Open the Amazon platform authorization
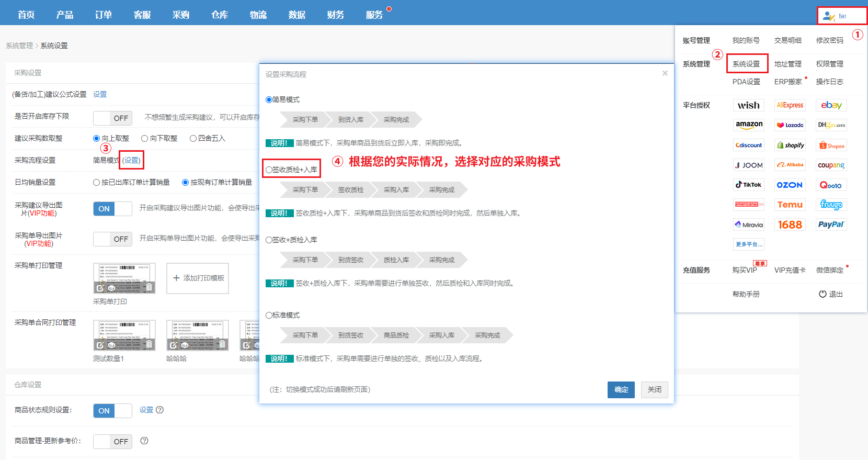The height and width of the screenshot is (460, 868). [748, 125]
